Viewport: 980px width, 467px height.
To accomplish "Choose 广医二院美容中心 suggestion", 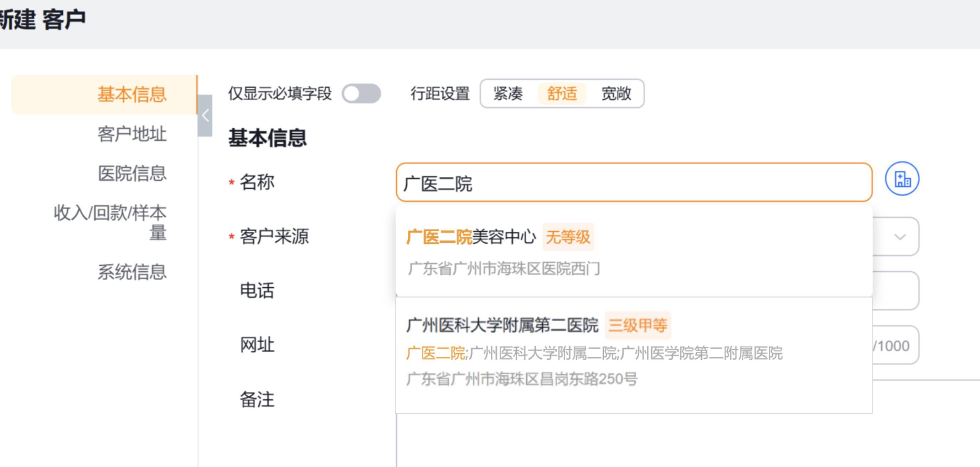I will (x=471, y=237).
